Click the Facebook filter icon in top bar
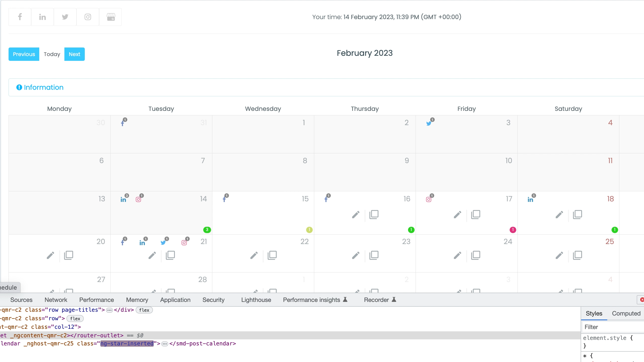 [x=20, y=17]
